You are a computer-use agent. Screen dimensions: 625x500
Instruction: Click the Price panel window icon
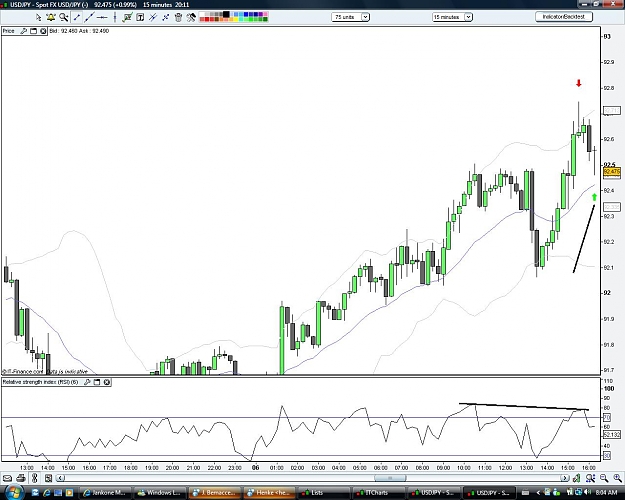click(x=33, y=31)
